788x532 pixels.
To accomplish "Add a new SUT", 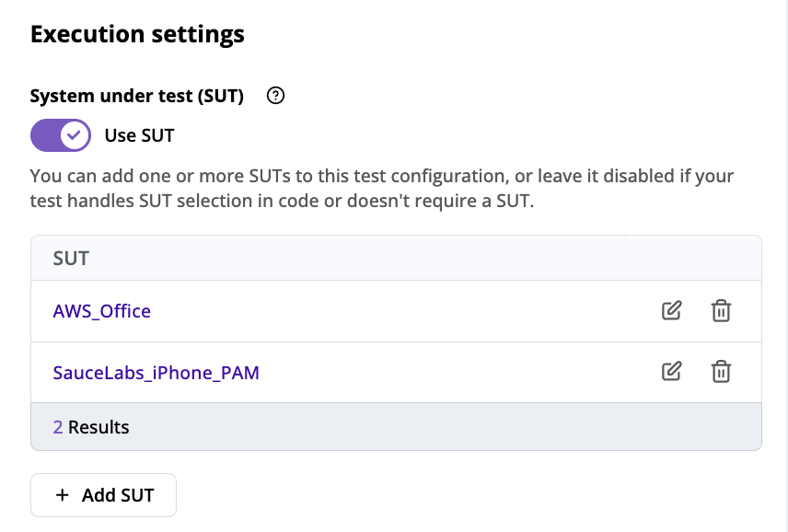I will pos(103,494).
